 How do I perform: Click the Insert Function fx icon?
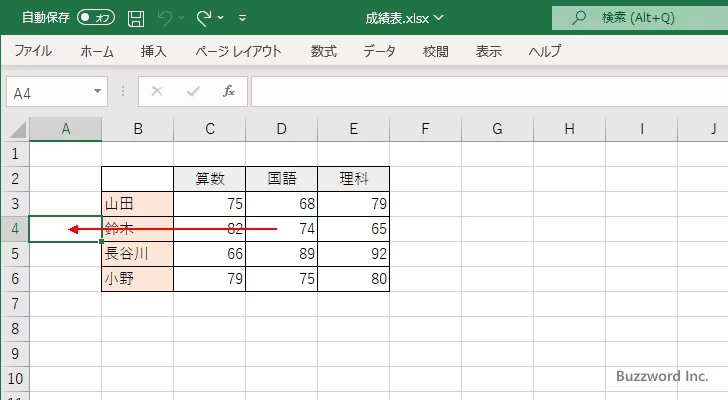pos(229,91)
